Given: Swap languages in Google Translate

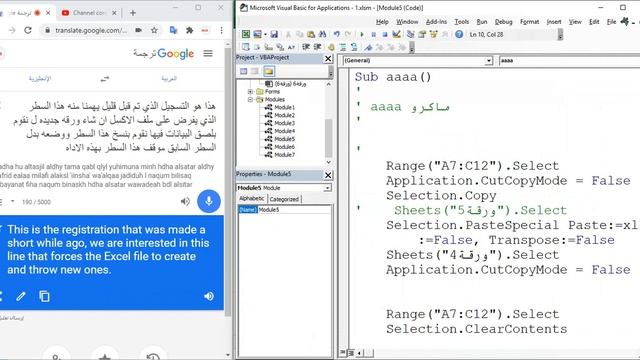Looking at the screenshot, I should [x=105, y=78].
